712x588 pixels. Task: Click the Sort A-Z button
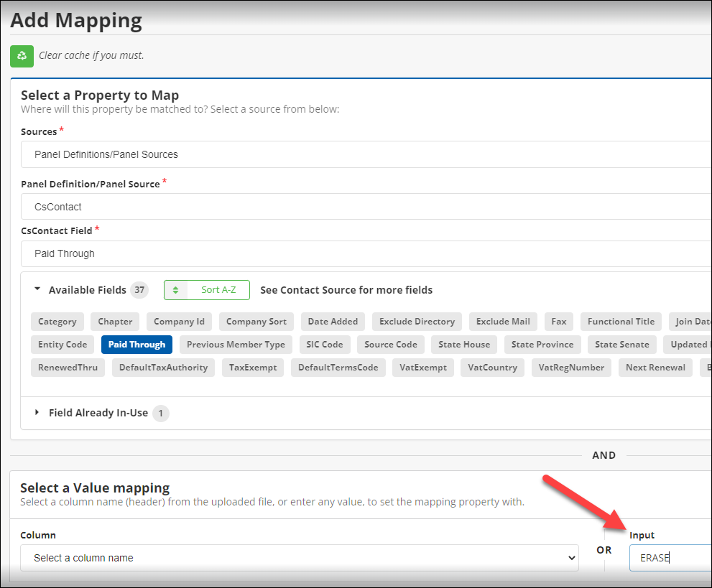click(x=207, y=290)
